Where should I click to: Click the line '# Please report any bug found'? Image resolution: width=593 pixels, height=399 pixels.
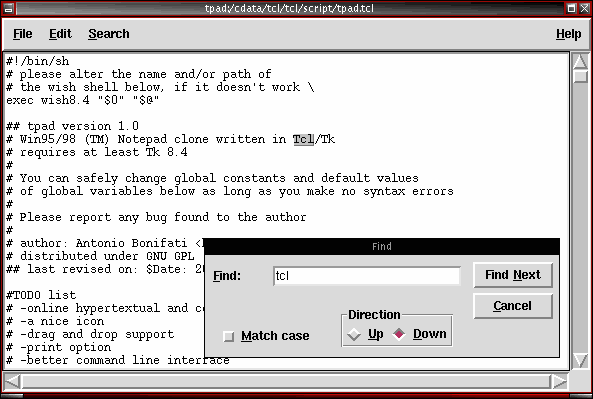156,217
